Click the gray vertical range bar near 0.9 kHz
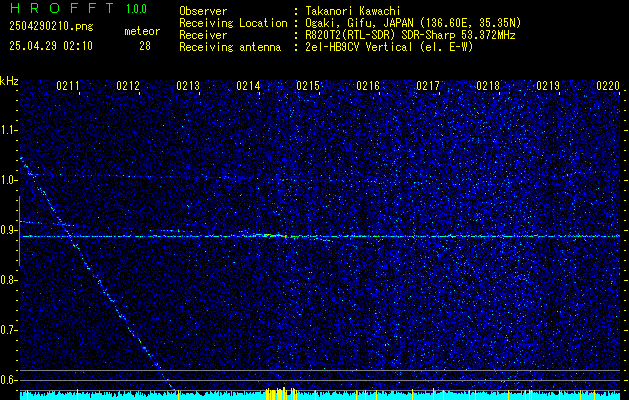The width and height of the screenshot is (629, 400). [19, 231]
